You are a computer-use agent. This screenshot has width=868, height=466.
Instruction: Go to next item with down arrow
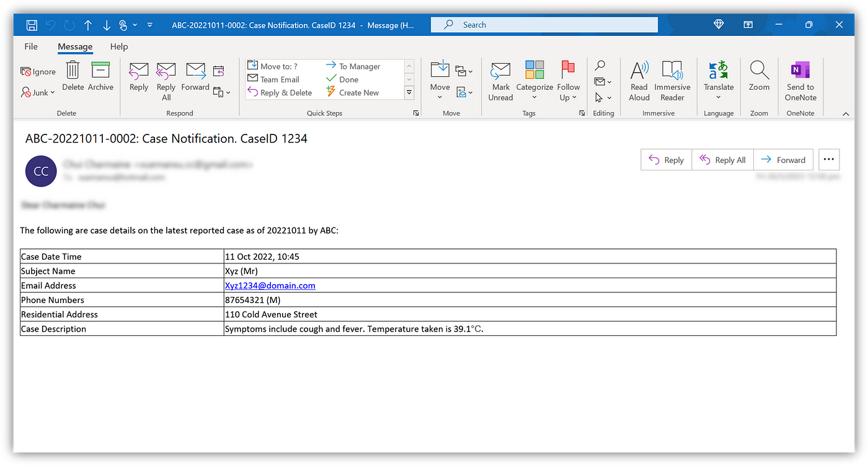[x=106, y=25]
